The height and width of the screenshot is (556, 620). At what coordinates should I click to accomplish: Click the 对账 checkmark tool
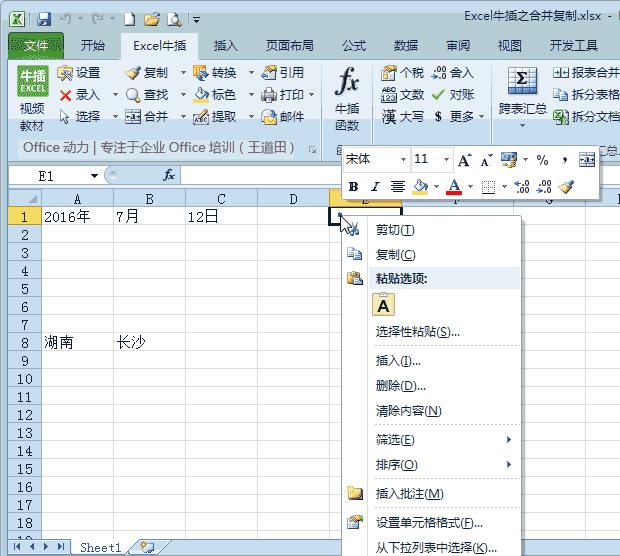pyautogui.click(x=452, y=95)
